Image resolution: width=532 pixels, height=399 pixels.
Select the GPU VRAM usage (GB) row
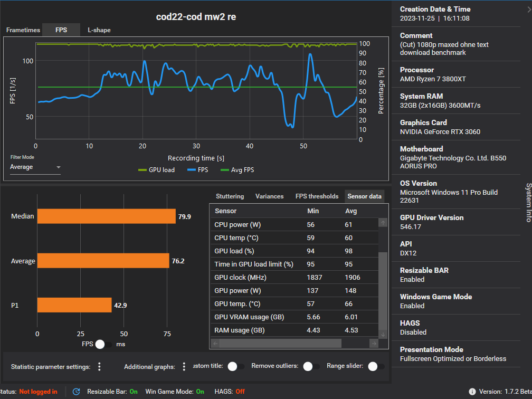pos(294,317)
